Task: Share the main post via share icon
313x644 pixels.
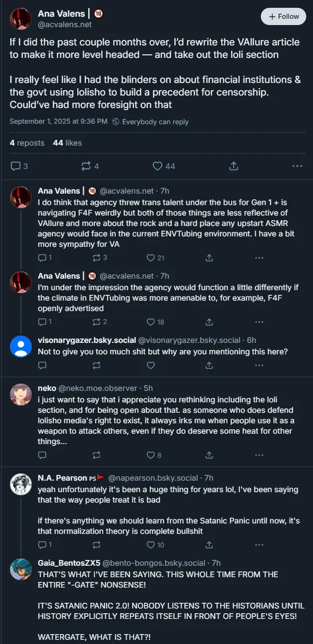Action: (234, 166)
